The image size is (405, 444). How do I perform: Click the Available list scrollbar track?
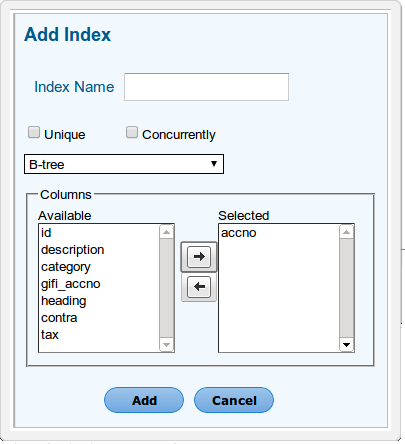[x=167, y=288]
